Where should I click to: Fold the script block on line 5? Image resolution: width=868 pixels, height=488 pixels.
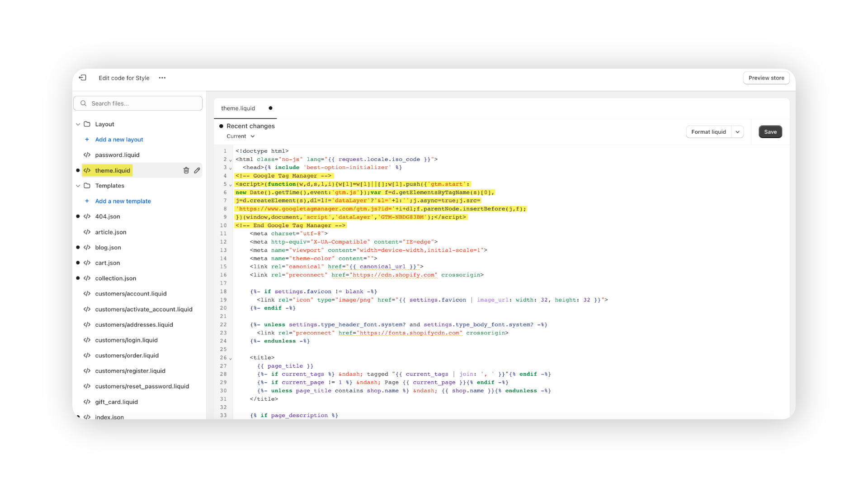pyautogui.click(x=231, y=185)
